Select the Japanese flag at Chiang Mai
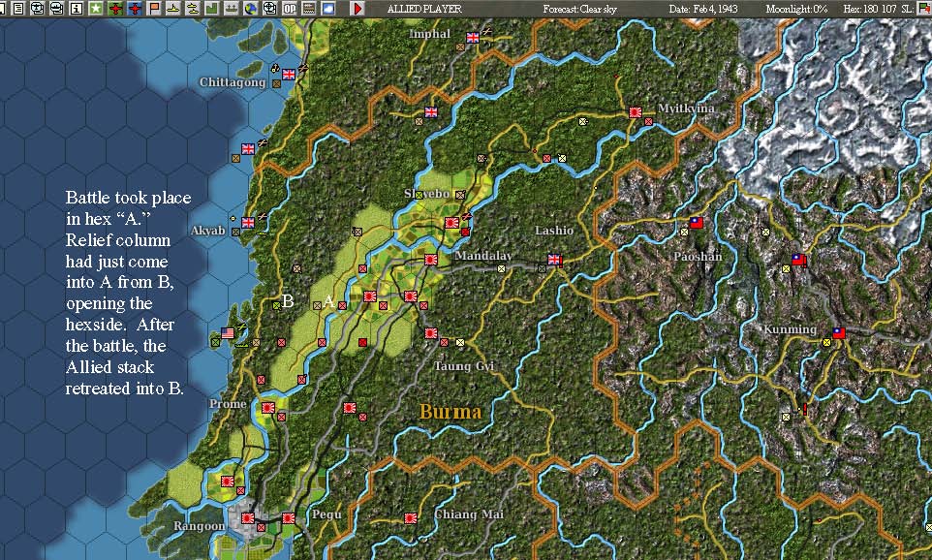Image resolution: width=932 pixels, height=560 pixels. tap(410, 518)
